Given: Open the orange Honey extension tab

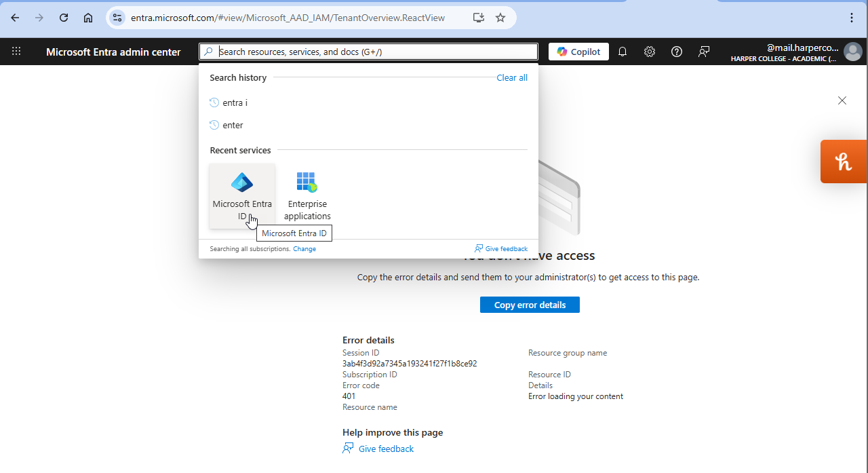Looking at the screenshot, I should tap(844, 162).
